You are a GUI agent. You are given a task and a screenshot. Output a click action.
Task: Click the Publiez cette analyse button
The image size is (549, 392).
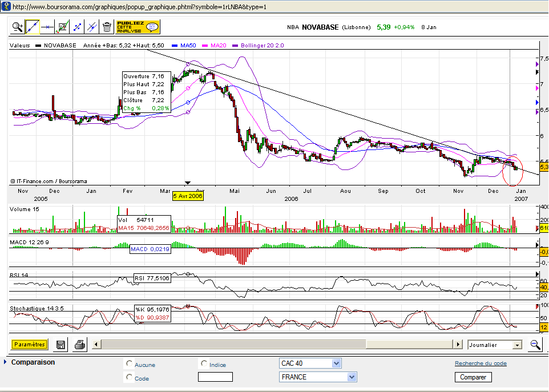(138, 26)
